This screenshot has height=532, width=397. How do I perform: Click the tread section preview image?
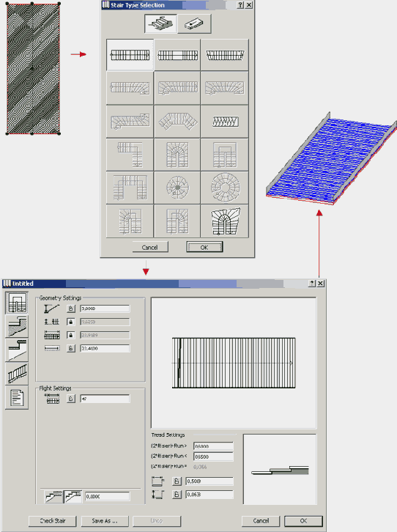(280, 469)
